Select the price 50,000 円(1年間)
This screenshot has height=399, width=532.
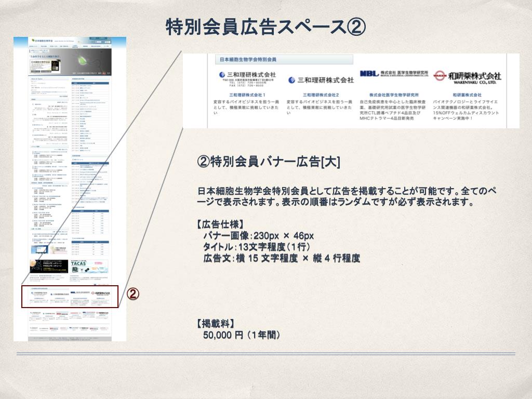click(x=242, y=335)
